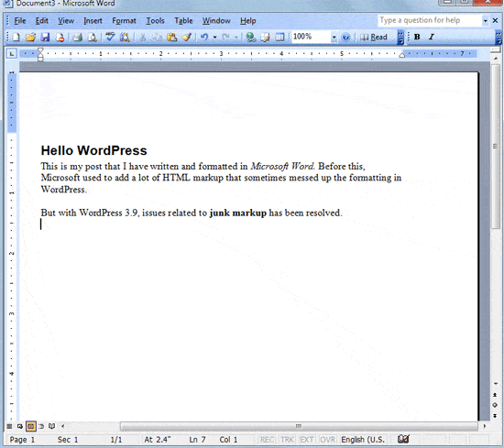Open Print Preview
The width and height of the screenshot is (504, 448).
coord(93,38)
